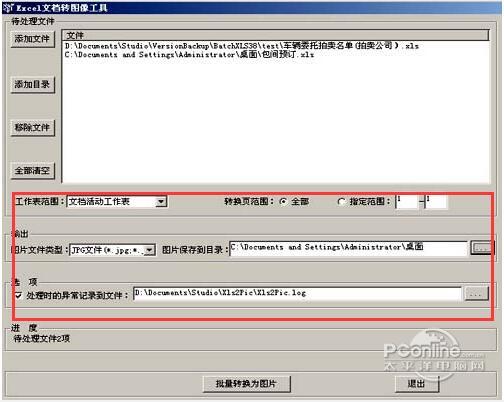The width and height of the screenshot is (504, 402).
Task: Browse for log file with ... button
Action: pos(477,294)
